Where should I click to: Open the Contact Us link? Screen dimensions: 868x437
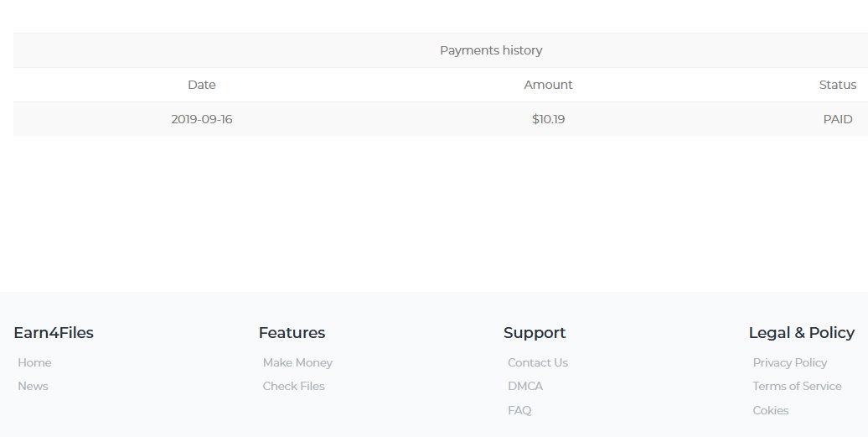(538, 363)
